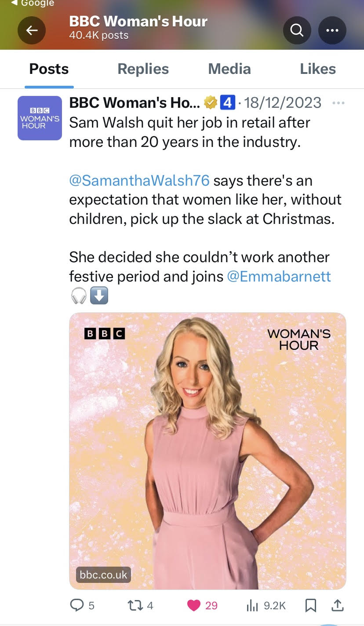Share the post via share icon
Screen dimensions: 364x626
click(337, 605)
